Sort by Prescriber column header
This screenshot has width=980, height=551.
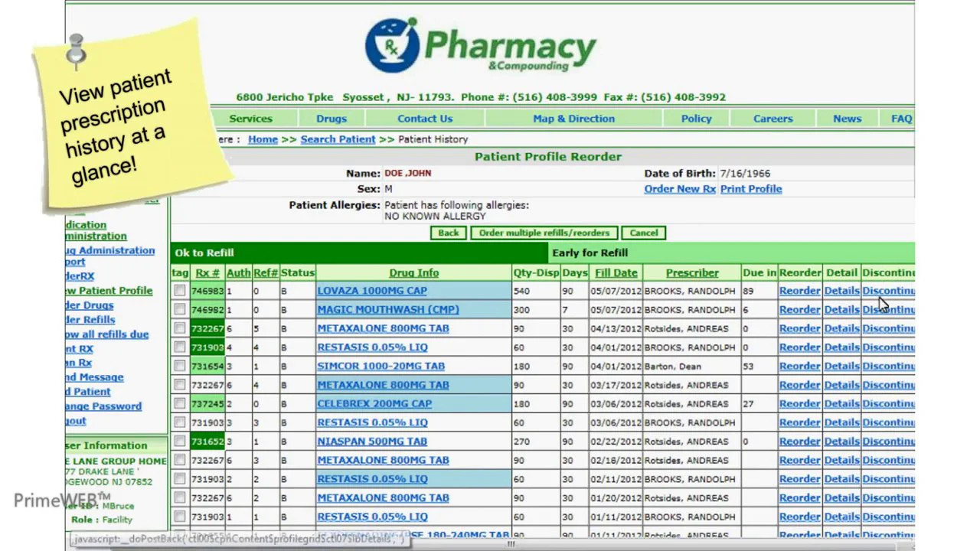[692, 272]
